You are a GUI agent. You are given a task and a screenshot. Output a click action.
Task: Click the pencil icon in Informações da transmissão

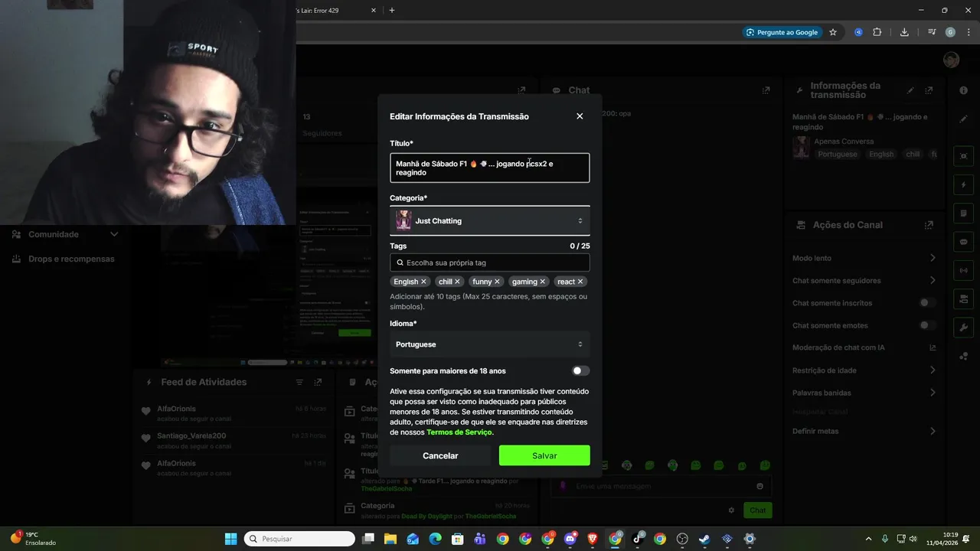click(910, 90)
